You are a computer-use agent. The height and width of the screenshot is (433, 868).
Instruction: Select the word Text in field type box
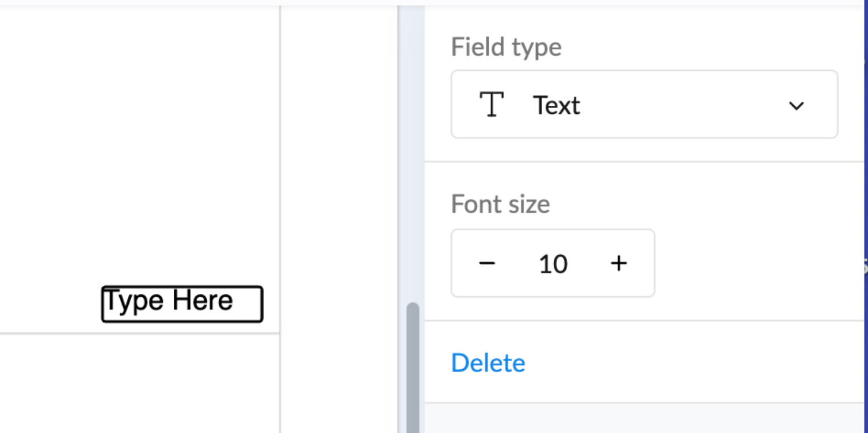point(556,105)
